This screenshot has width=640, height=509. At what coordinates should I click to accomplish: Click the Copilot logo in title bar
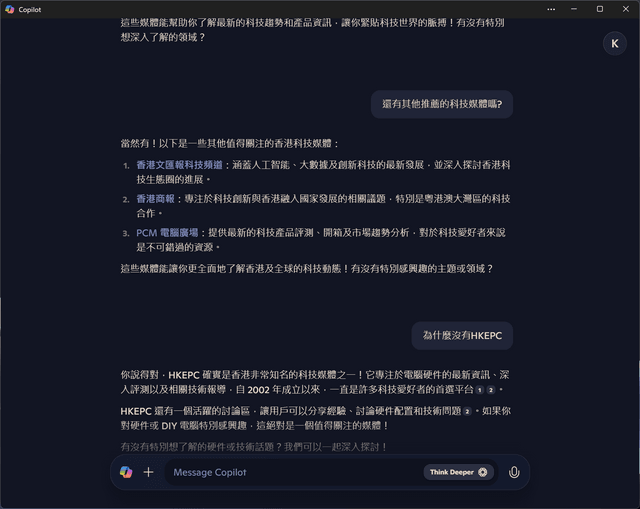coord(10,9)
